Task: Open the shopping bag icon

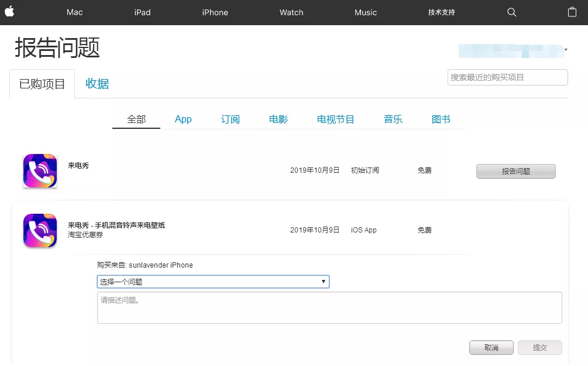Action: point(572,12)
